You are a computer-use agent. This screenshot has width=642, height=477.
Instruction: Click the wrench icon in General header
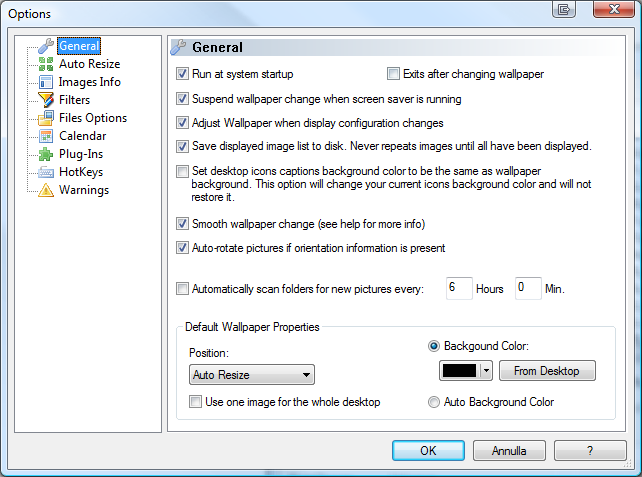[x=179, y=47]
